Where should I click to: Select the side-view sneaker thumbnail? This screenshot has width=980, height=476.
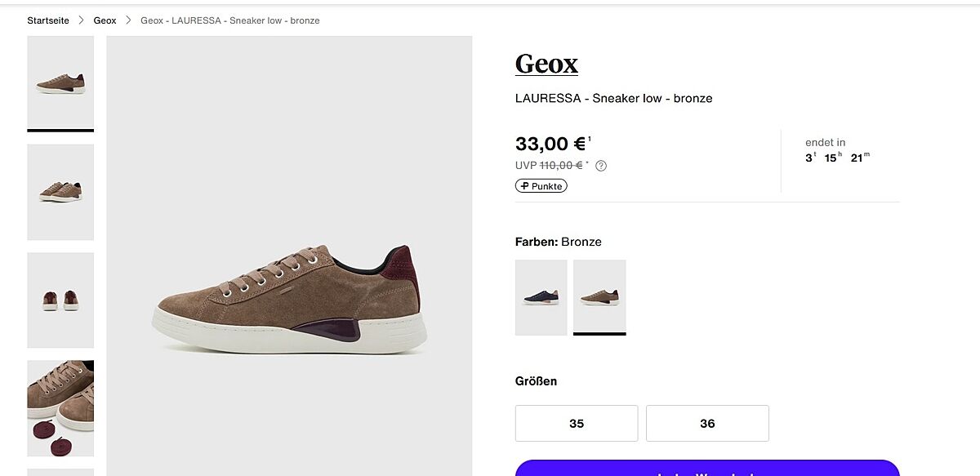(60, 82)
